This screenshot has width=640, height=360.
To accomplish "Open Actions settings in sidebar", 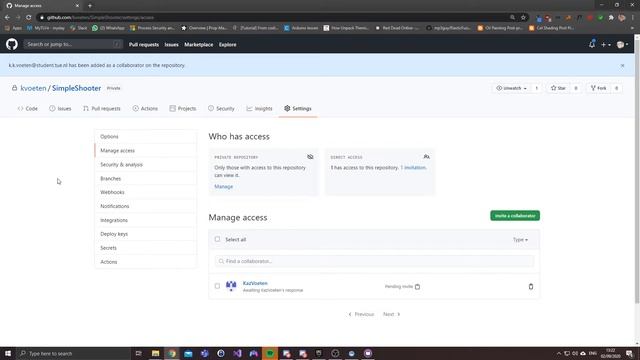I will [145, 262].
